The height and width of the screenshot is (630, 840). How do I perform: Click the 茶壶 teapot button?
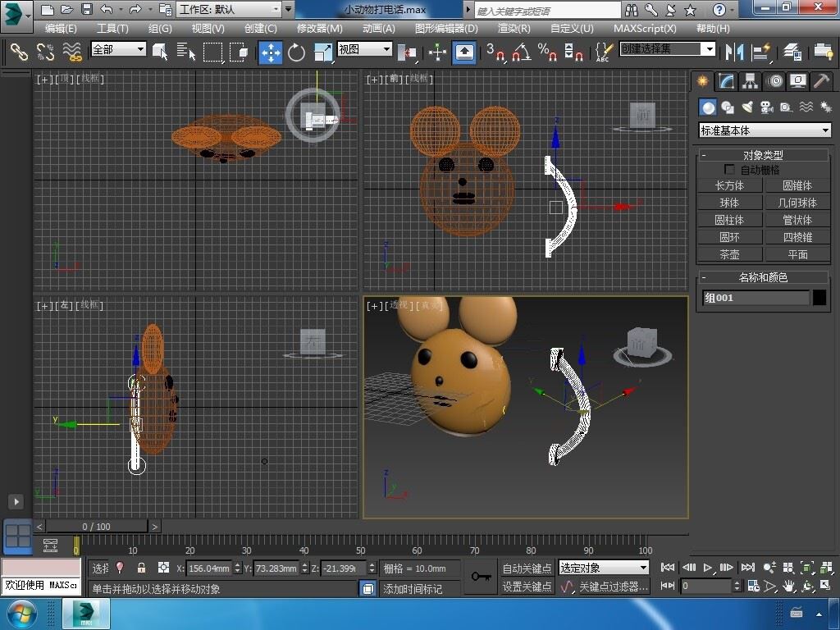pos(729,254)
